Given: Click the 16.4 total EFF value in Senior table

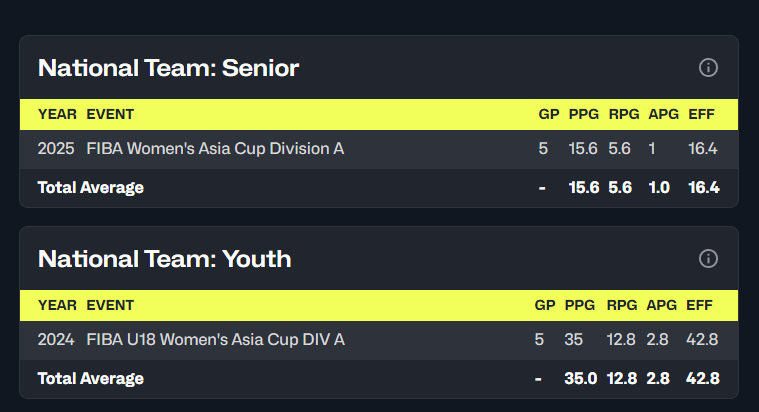Looking at the screenshot, I should (x=703, y=187).
